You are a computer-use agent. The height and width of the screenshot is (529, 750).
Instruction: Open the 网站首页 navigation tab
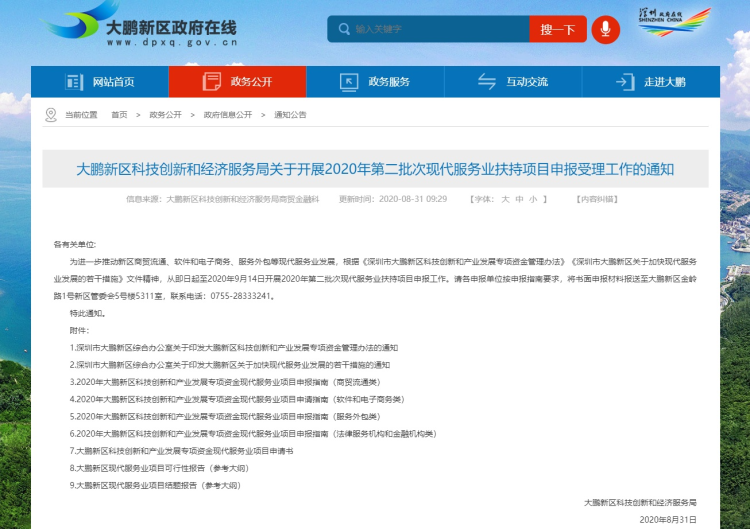[100, 82]
